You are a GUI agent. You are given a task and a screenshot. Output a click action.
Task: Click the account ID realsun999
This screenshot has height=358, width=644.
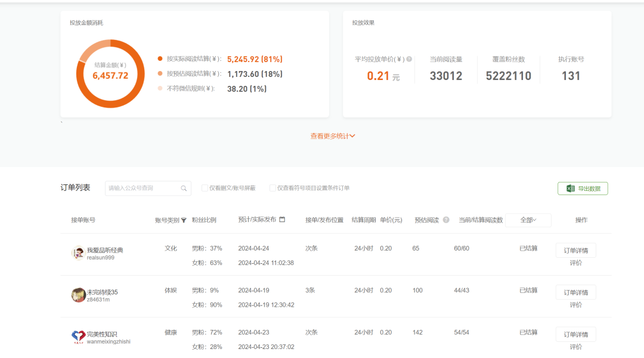(101, 258)
